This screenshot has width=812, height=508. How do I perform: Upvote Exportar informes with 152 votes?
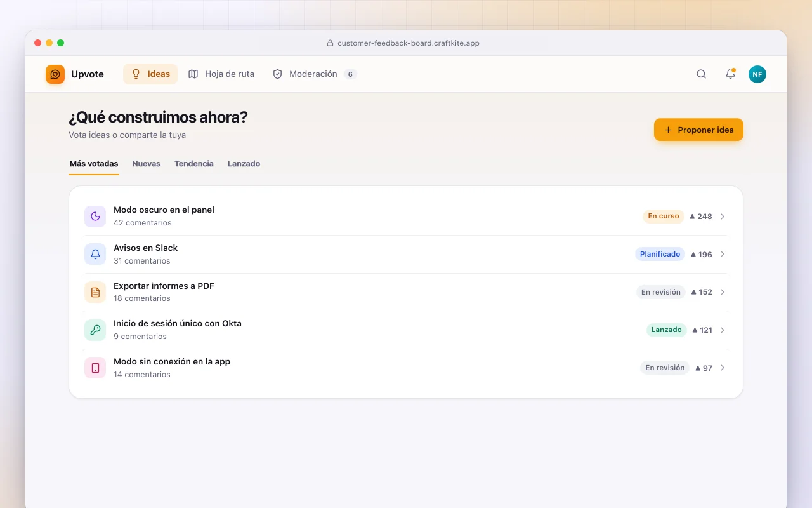coord(702,292)
